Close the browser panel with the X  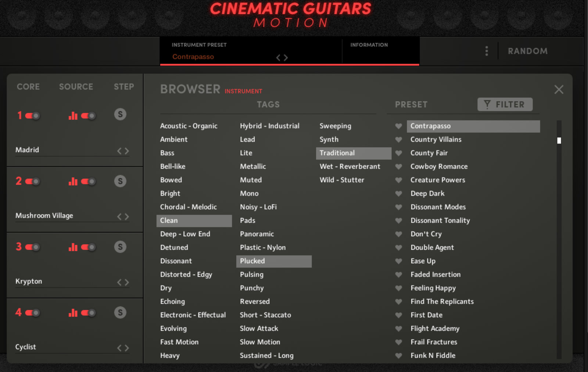pos(559,89)
